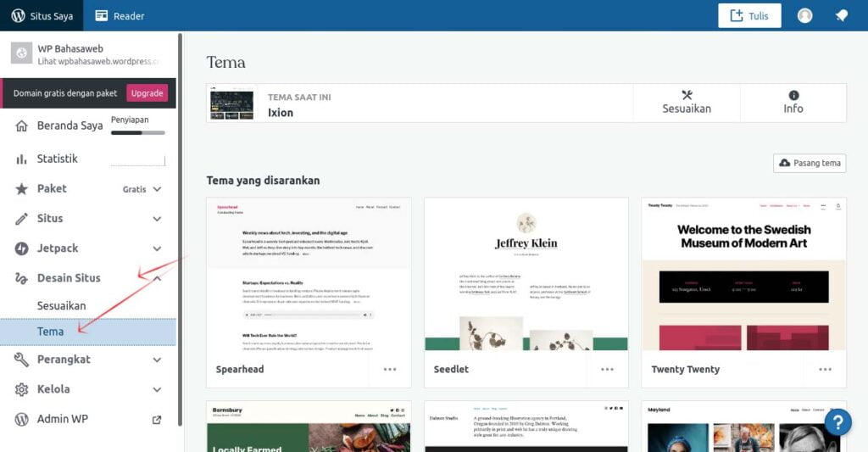
Task: Click the wrench icon beside Perangkat
Action: pos(21,360)
